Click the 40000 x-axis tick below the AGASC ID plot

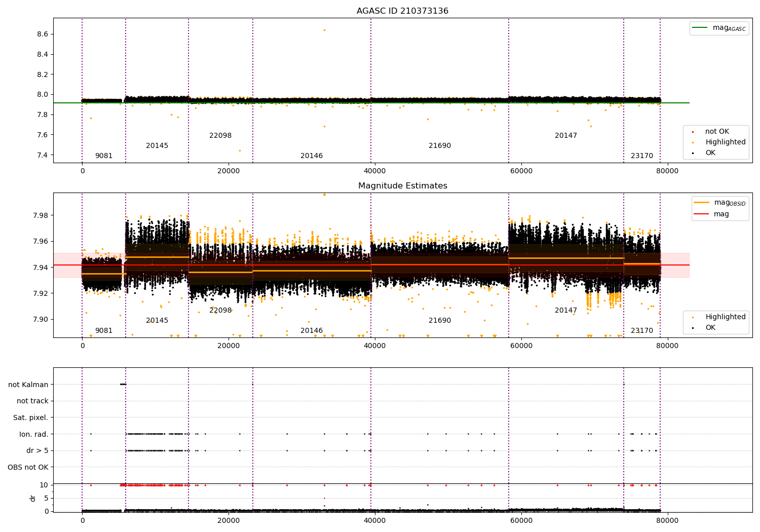click(375, 171)
